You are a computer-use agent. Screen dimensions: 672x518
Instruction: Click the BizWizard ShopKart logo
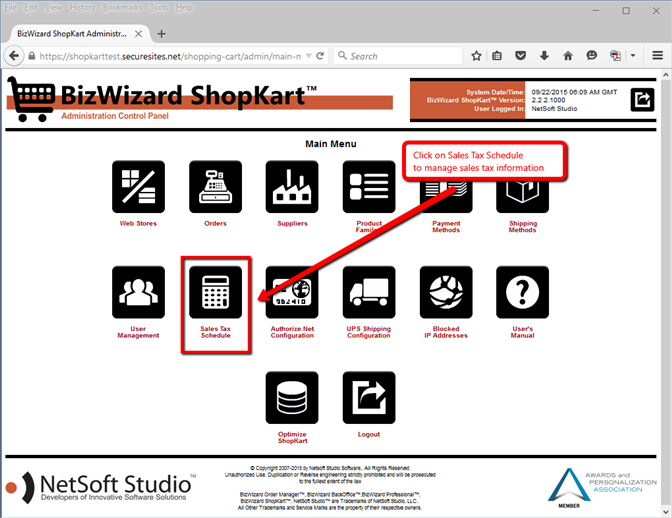click(200, 99)
